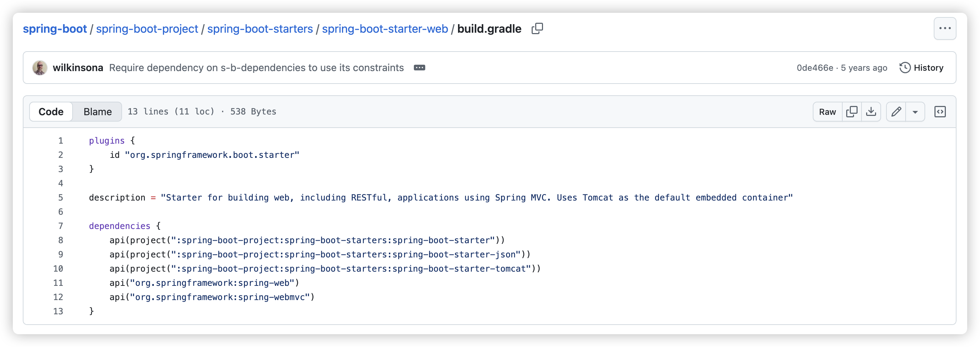Click the description string on line 5
Screen dimensions: 980x347
[477, 198]
